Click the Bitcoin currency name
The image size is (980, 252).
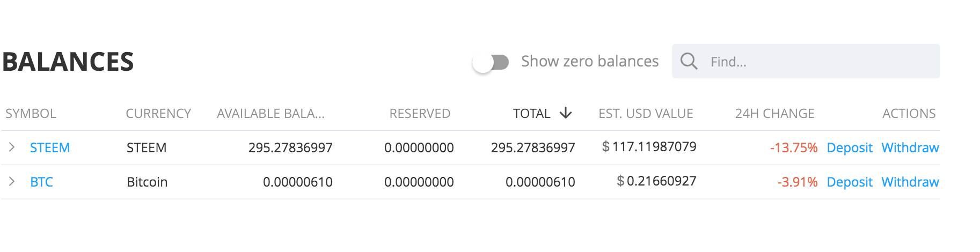(147, 182)
